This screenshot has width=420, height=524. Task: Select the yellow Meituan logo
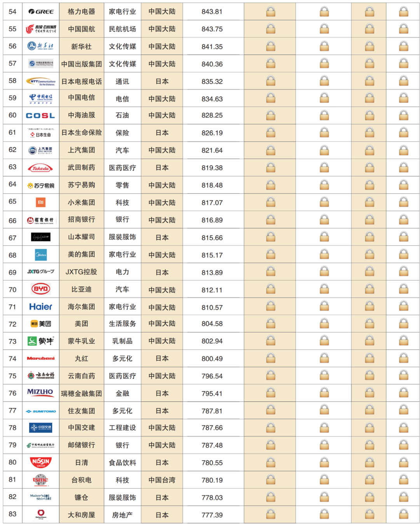click(x=41, y=324)
